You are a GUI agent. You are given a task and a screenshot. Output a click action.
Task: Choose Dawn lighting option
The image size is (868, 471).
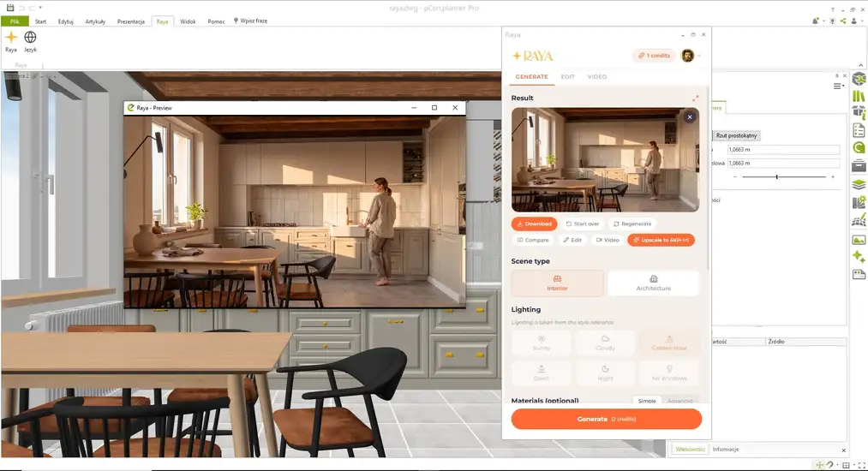541,373
